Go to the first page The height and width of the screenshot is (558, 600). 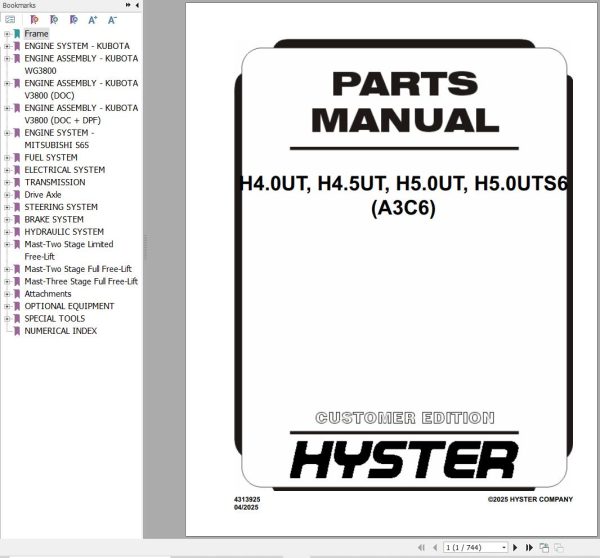(x=421, y=548)
